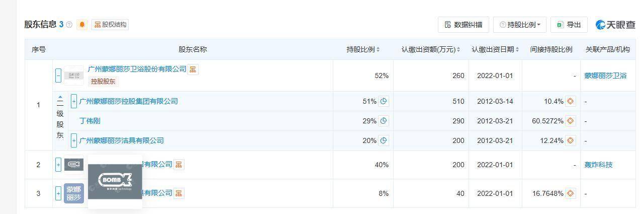Image resolution: width=644 pixels, height=214 pixels.
Task: Click the 数据纠错 button
Action: pyautogui.click(x=463, y=25)
